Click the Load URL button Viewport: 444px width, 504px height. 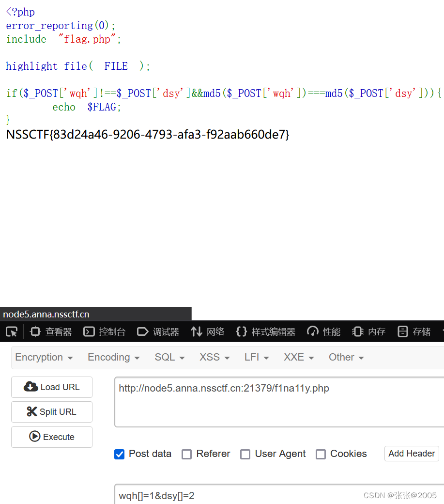coord(52,387)
